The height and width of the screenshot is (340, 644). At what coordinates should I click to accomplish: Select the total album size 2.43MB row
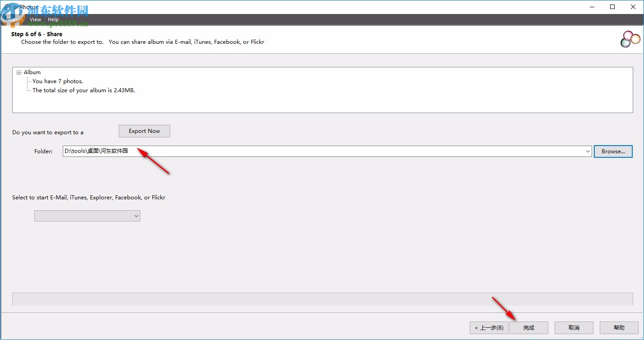click(84, 90)
